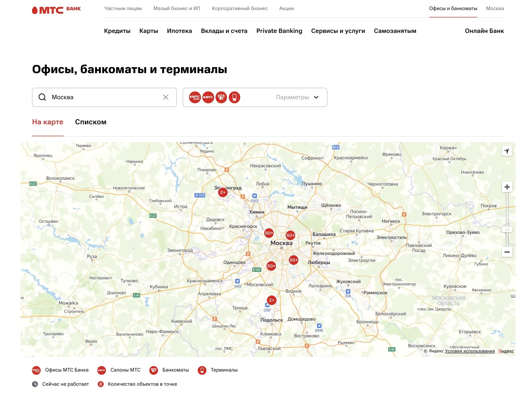Zoom in with the map plus button

coord(507,187)
